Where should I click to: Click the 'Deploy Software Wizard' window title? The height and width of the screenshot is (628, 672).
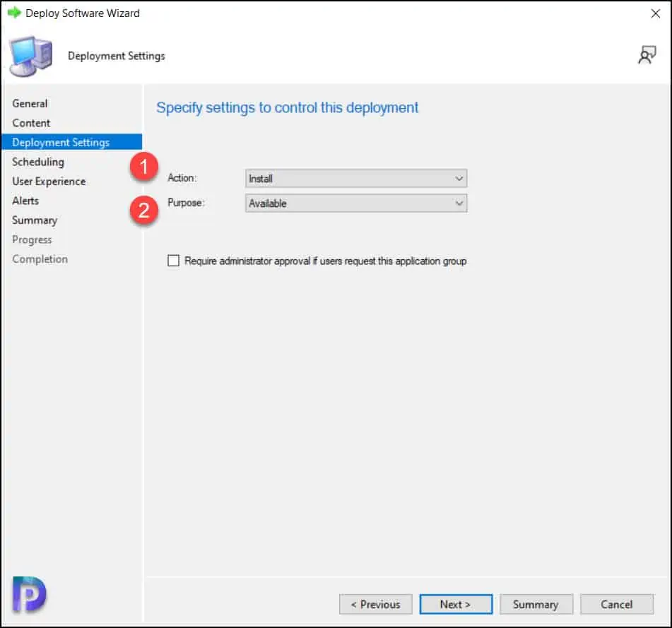tap(82, 13)
